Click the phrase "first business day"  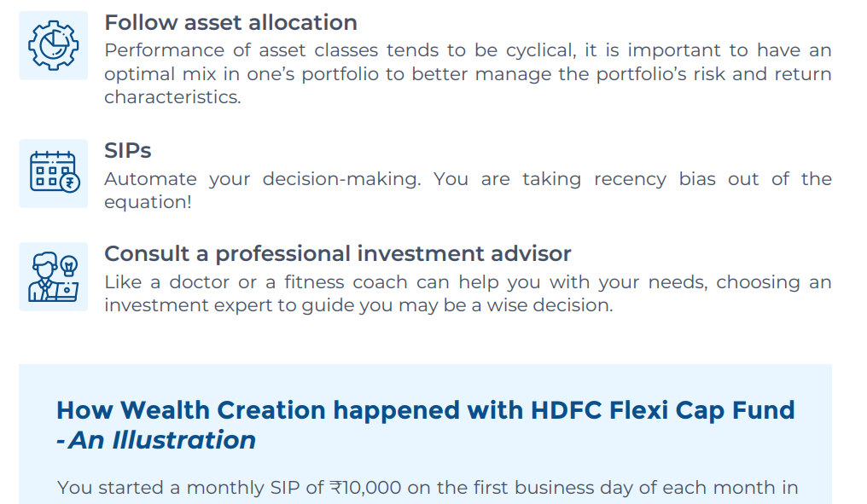[528, 488]
